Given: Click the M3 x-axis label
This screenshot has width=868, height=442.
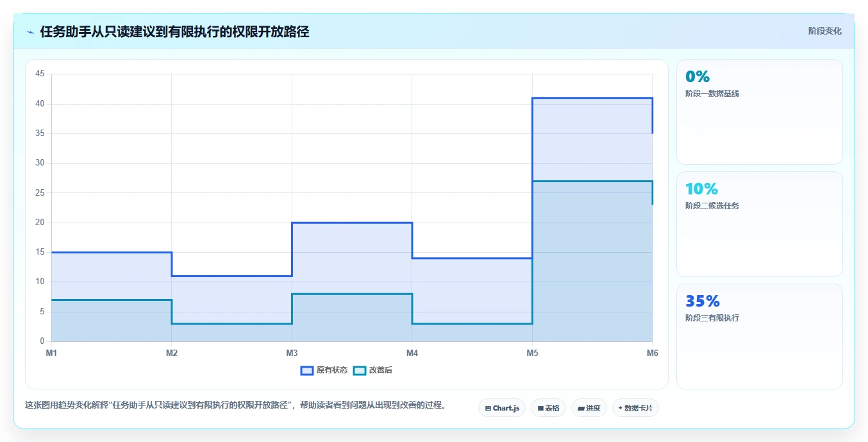Looking at the screenshot, I should [292, 353].
